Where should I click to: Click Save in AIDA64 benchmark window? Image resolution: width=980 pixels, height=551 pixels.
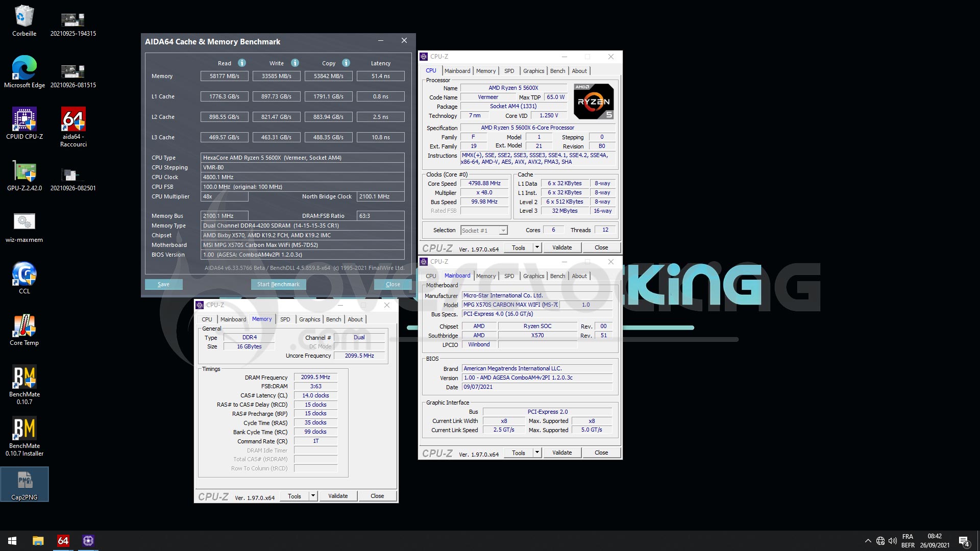coord(163,284)
